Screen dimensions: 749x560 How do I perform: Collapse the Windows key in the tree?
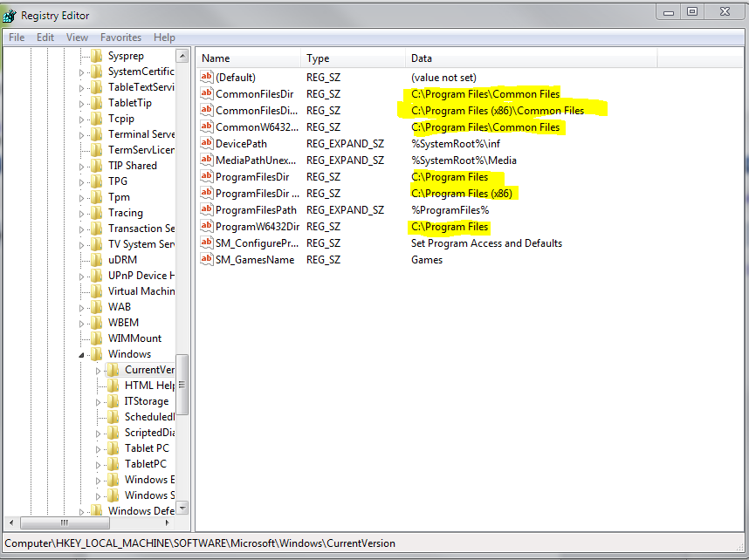click(x=81, y=355)
